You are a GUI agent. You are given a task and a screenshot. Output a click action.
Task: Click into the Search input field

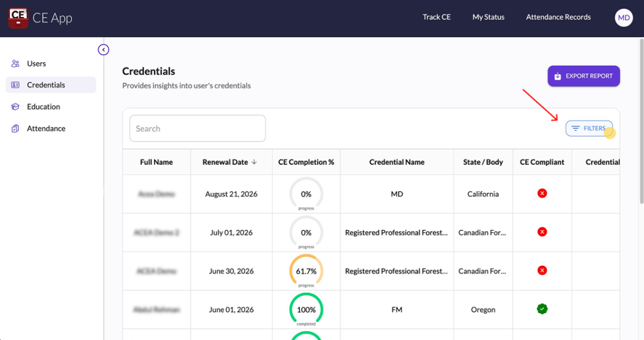point(197,128)
